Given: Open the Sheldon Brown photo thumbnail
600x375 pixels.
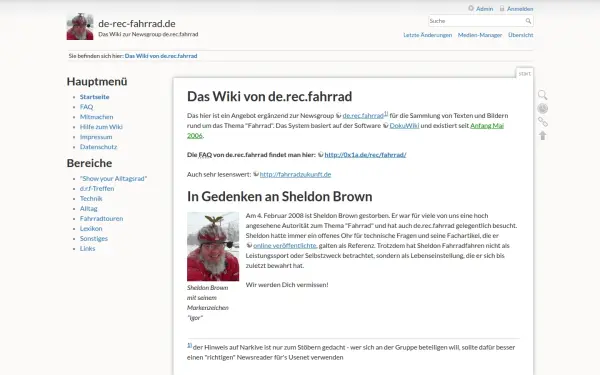Looking at the screenshot, I should point(213,246).
